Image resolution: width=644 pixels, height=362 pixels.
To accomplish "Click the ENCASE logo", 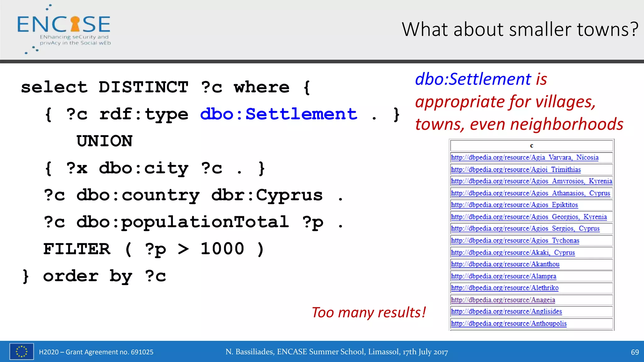I will 64,29.
